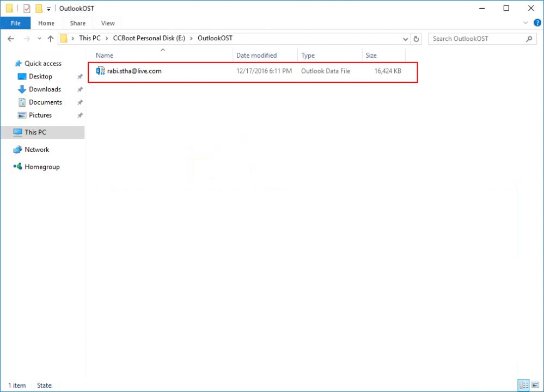
Task: Click the pin icon beside Documents
Action: click(x=80, y=102)
